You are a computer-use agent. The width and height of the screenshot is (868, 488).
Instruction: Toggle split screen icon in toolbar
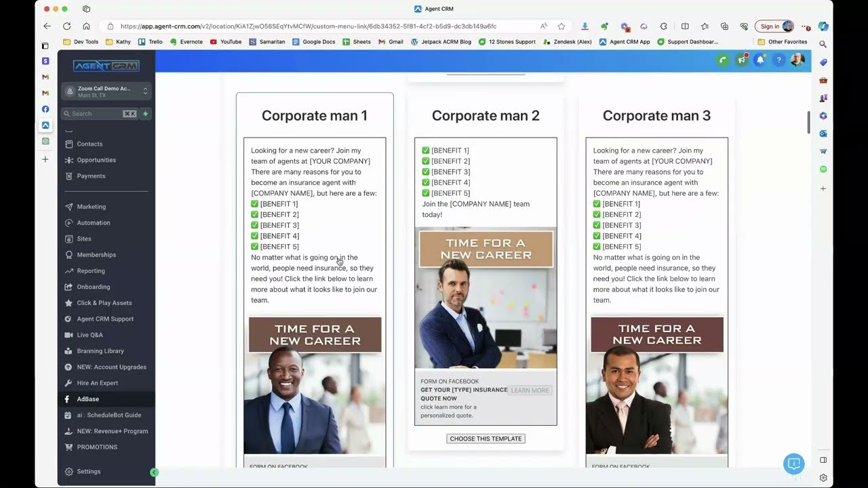pos(685,26)
